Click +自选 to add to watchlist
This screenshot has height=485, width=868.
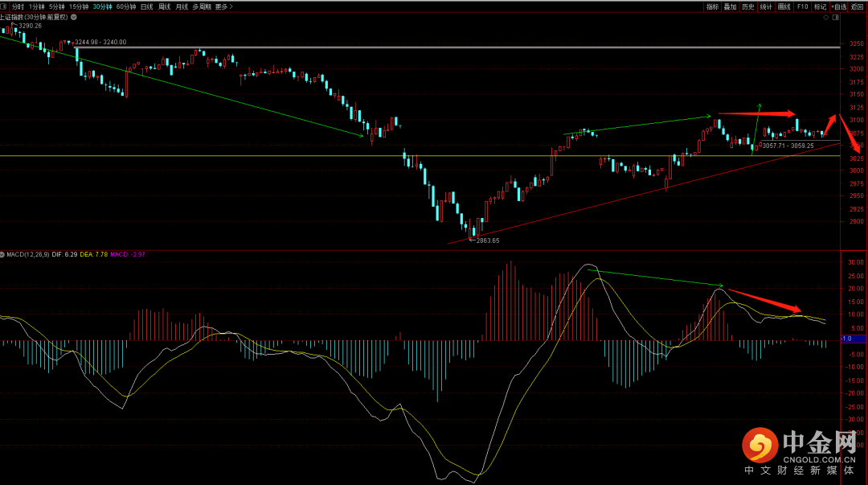[x=838, y=6]
